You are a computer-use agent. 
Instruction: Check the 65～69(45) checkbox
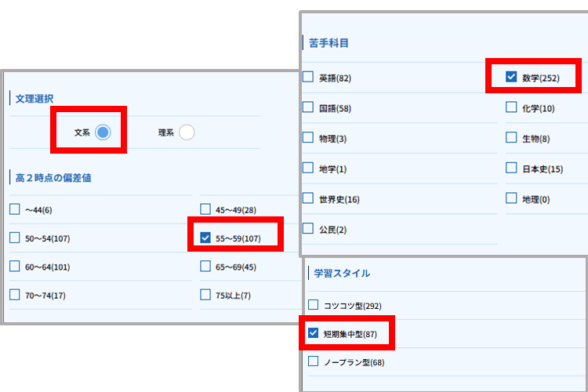click(205, 266)
